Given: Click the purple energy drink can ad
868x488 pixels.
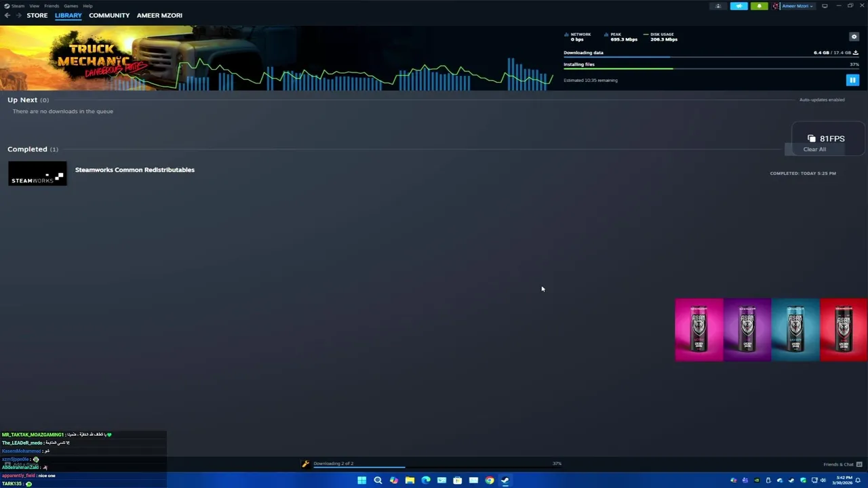Looking at the screenshot, I should click(747, 329).
